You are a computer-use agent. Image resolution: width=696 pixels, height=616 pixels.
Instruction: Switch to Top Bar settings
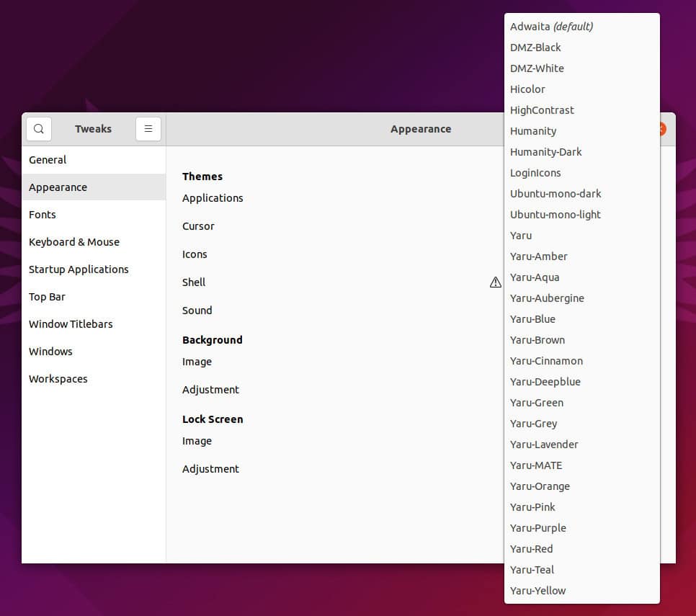click(94, 297)
